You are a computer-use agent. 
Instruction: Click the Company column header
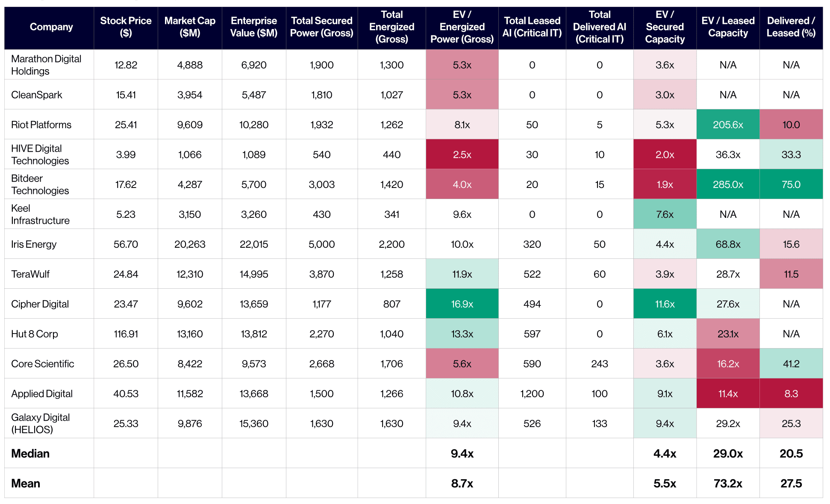[51, 27]
